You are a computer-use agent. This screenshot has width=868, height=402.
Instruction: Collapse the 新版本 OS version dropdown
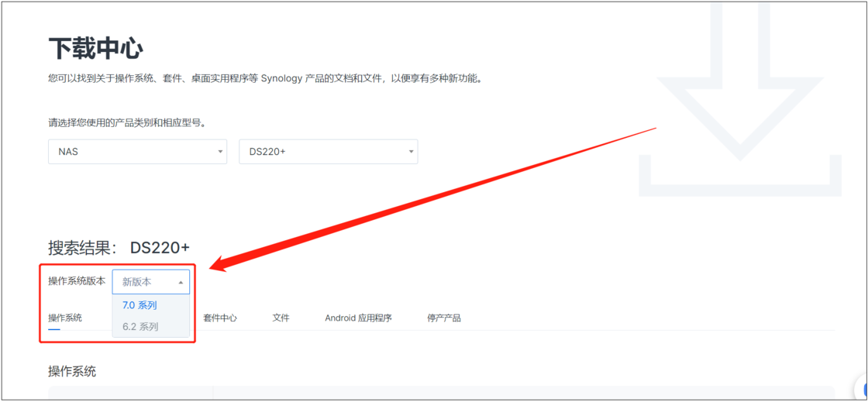click(x=151, y=282)
